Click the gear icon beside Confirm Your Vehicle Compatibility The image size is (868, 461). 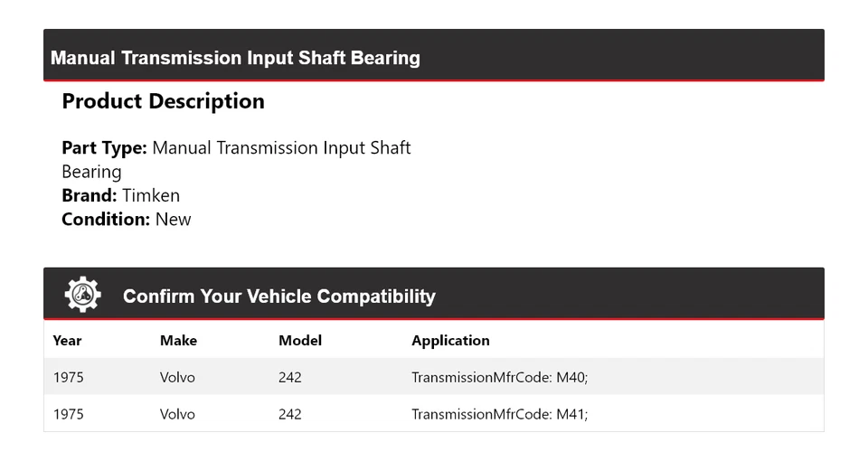coord(82,295)
